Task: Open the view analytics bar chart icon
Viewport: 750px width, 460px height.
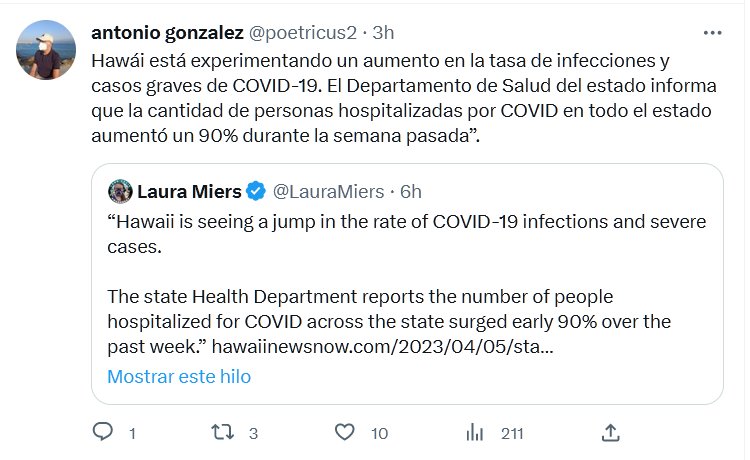Action: click(x=475, y=432)
